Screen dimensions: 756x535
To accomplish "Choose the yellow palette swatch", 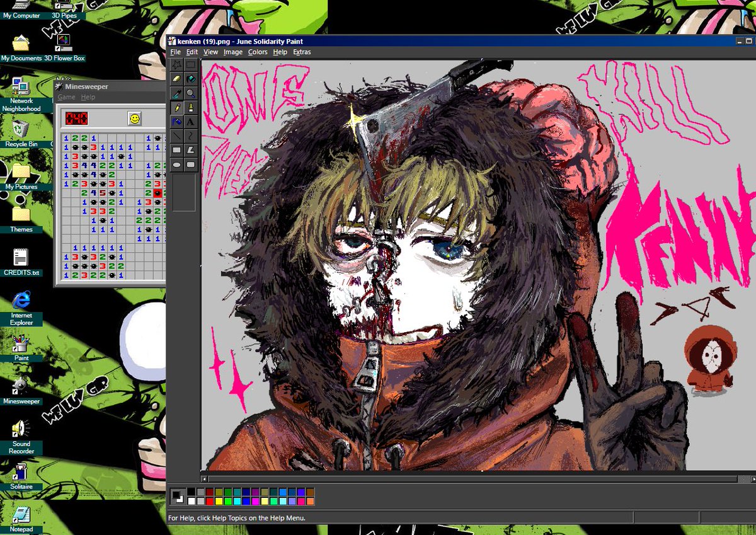I will point(219,501).
